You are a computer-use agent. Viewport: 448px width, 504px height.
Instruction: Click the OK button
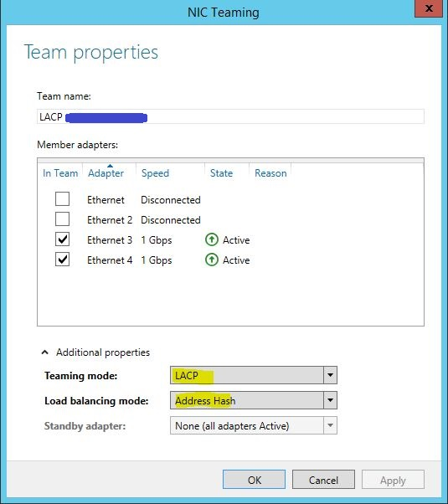coord(254,480)
